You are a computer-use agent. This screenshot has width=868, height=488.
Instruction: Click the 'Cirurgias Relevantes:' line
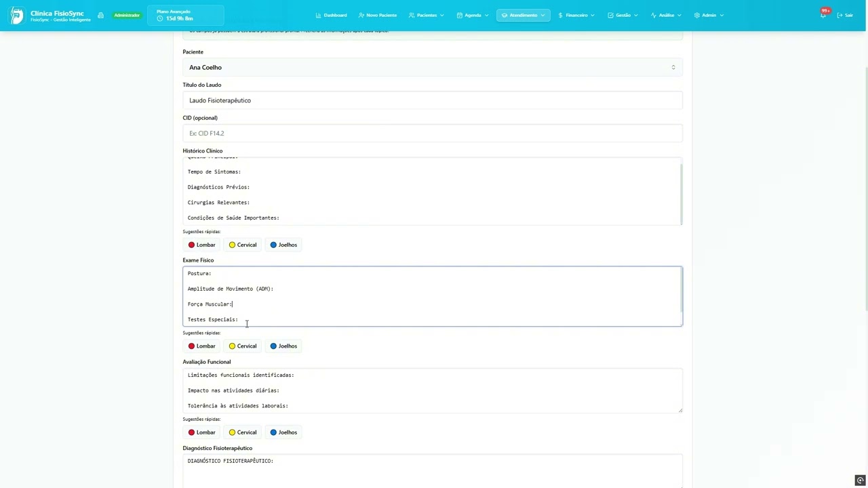click(218, 203)
